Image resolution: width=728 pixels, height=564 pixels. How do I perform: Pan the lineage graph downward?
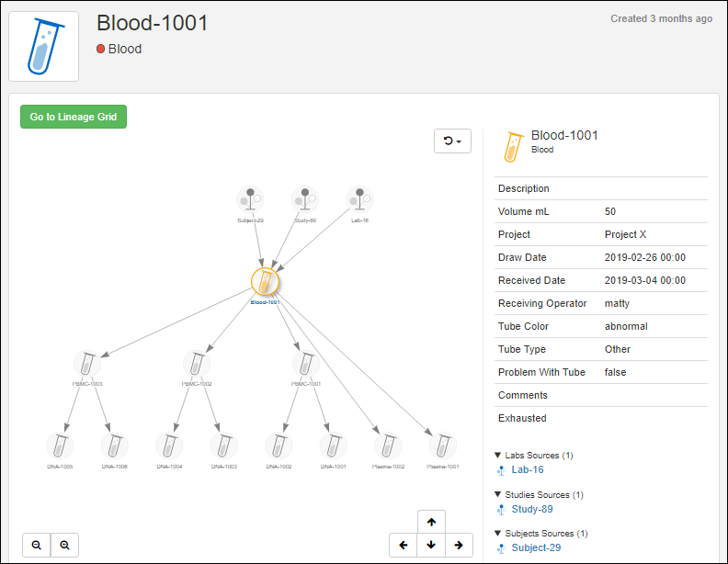click(431, 545)
